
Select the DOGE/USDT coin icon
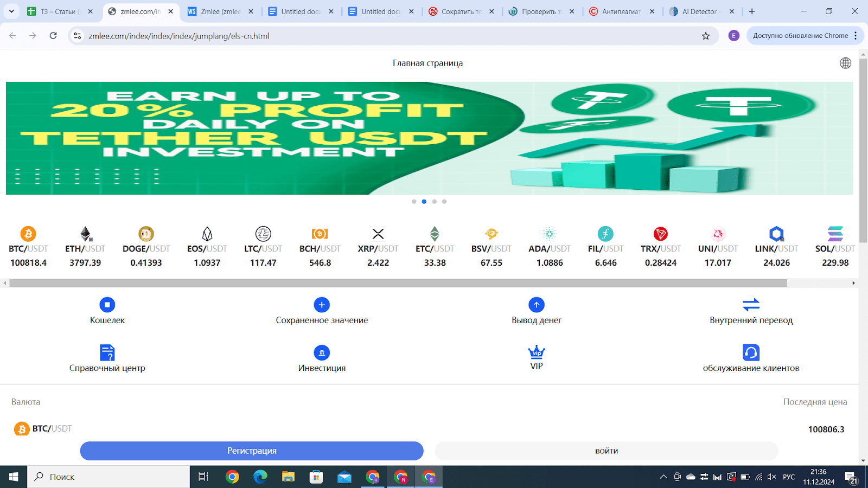[x=146, y=234]
